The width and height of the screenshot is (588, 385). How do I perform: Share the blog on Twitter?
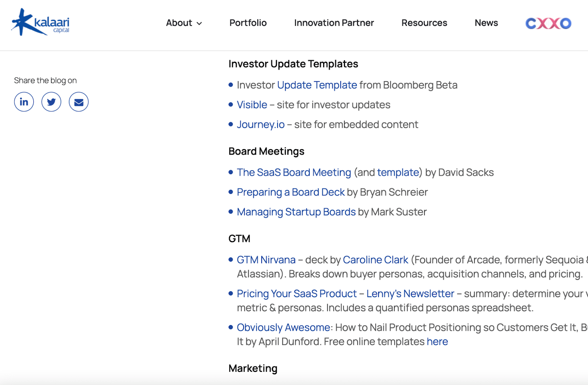pyautogui.click(x=51, y=102)
